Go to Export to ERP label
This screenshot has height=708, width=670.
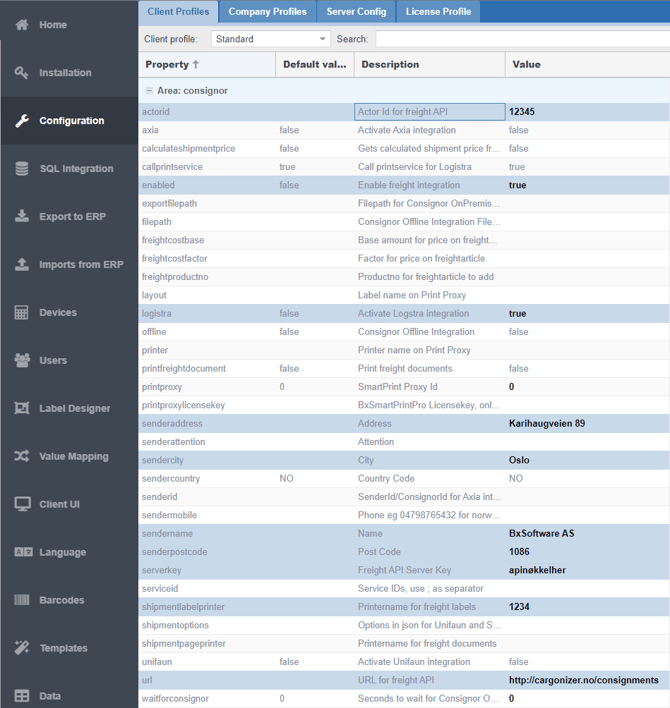[72, 216]
